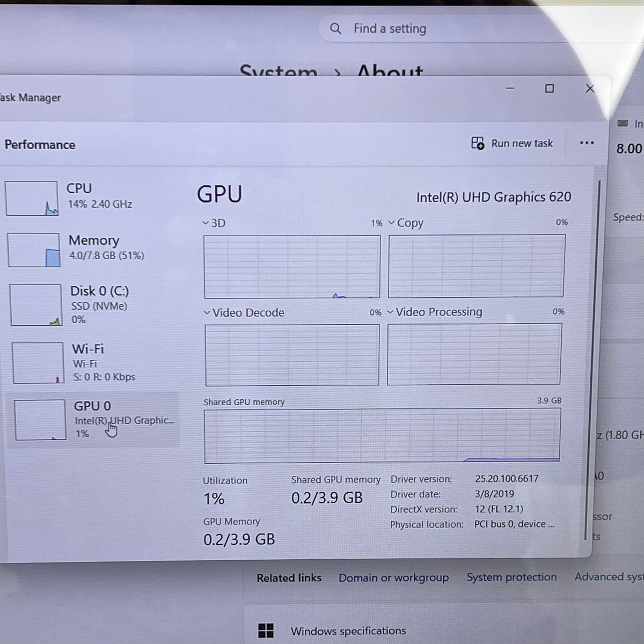This screenshot has height=644, width=644.
Task: Click the Related links label in Settings
Action: pyautogui.click(x=289, y=578)
